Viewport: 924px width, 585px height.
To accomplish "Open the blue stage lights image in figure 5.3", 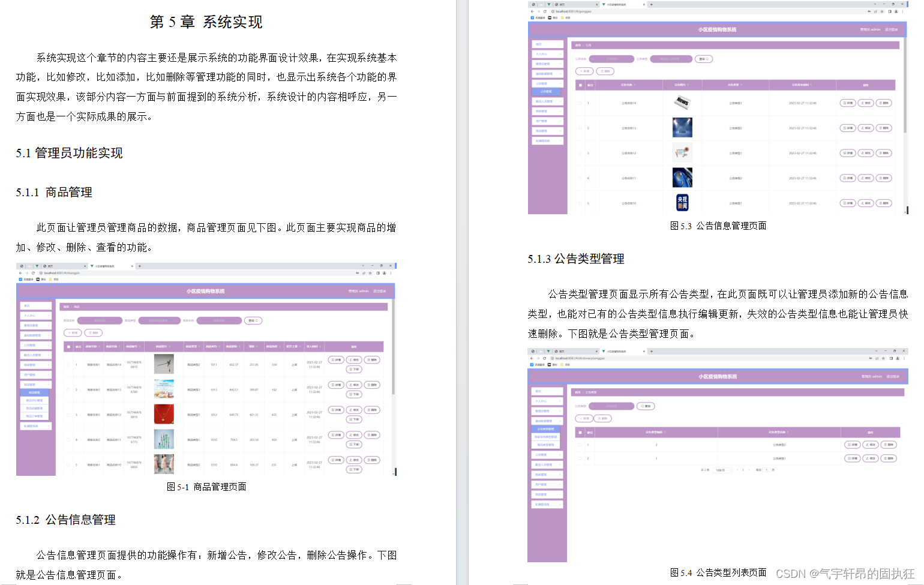I will [x=682, y=127].
